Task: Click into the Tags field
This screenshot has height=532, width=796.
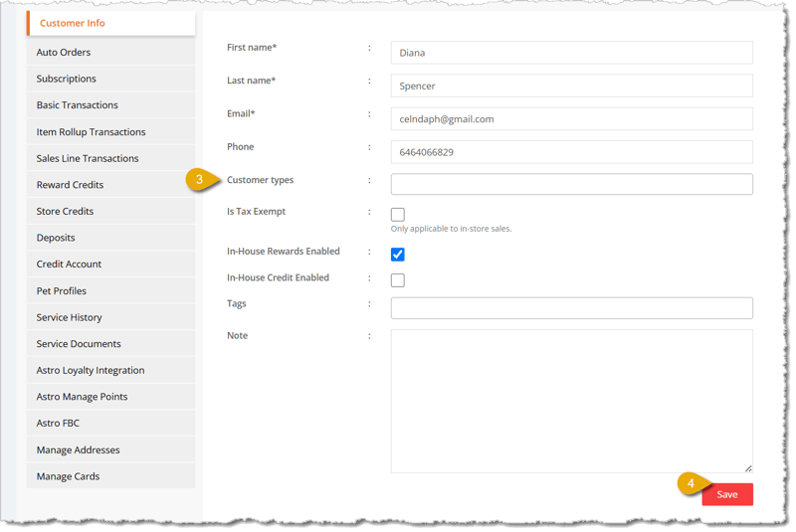Action: pyautogui.click(x=571, y=308)
